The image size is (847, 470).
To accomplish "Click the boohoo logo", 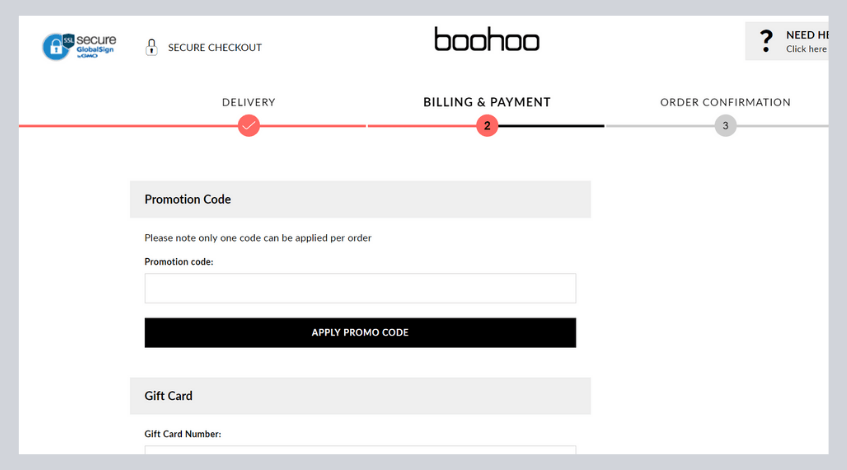I will click(x=487, y=40).
